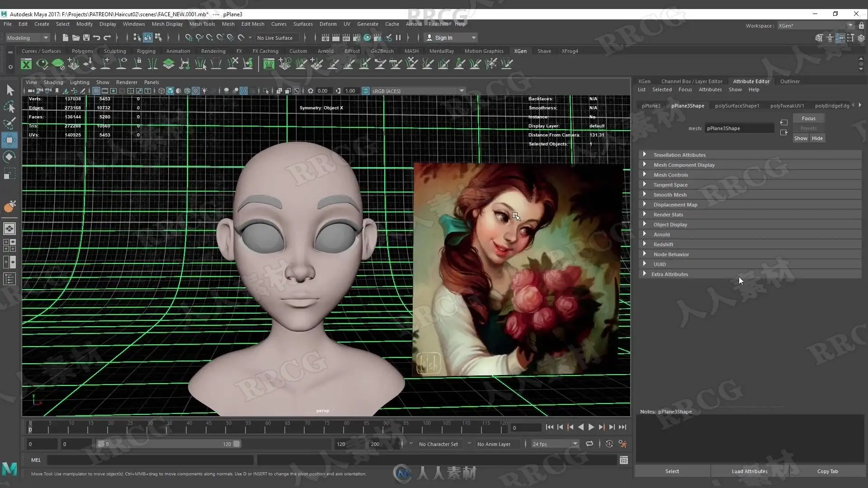Toggle the viewport grid display button
Screen dimensions: 868x488
coord(96,91)
